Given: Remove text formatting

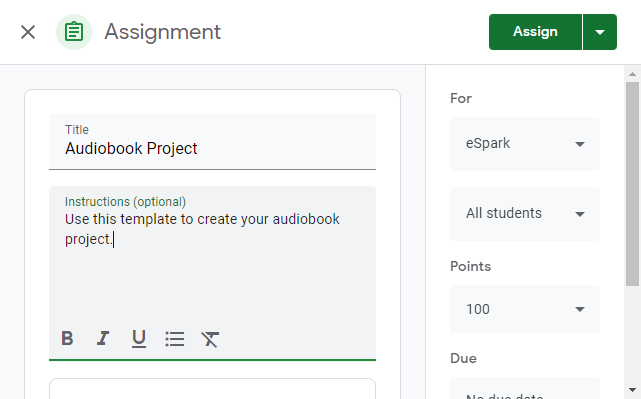Looking at the screenshot, I should pyautogui.click(x=210, y=339).
